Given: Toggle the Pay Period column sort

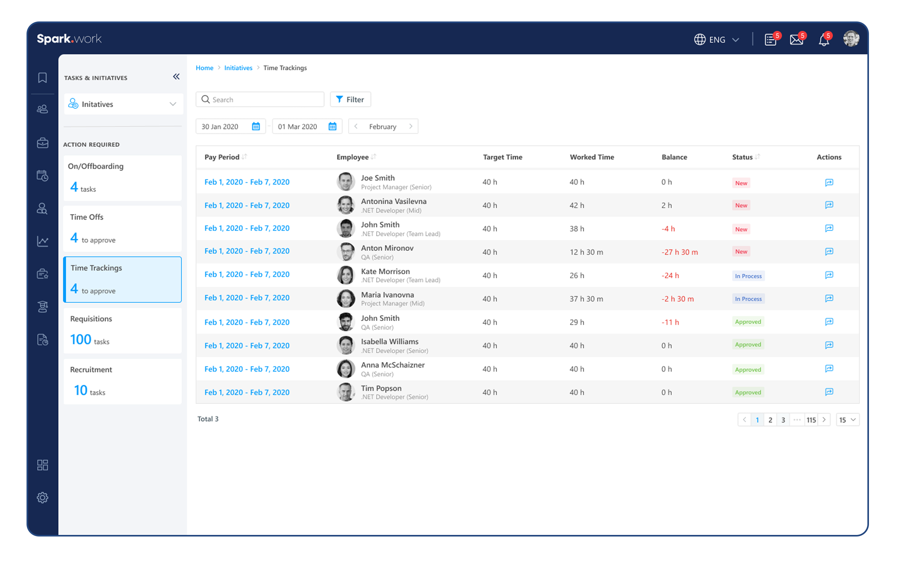Looking at the screenshot, I should pos(245,157).
